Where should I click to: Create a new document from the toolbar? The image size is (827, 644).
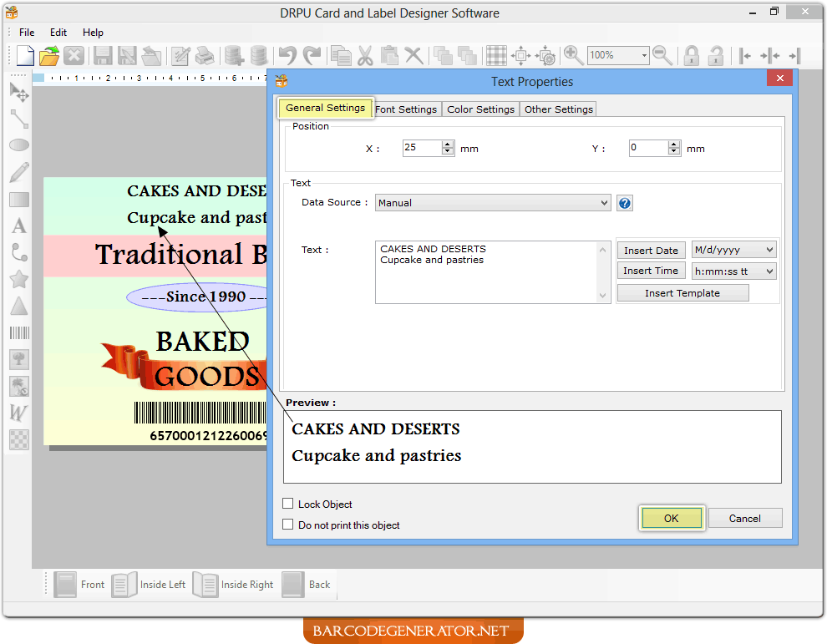(25, 55)
